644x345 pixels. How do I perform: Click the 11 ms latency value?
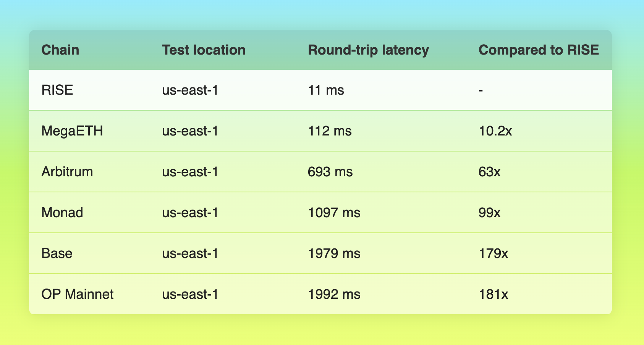click(326, 90)
